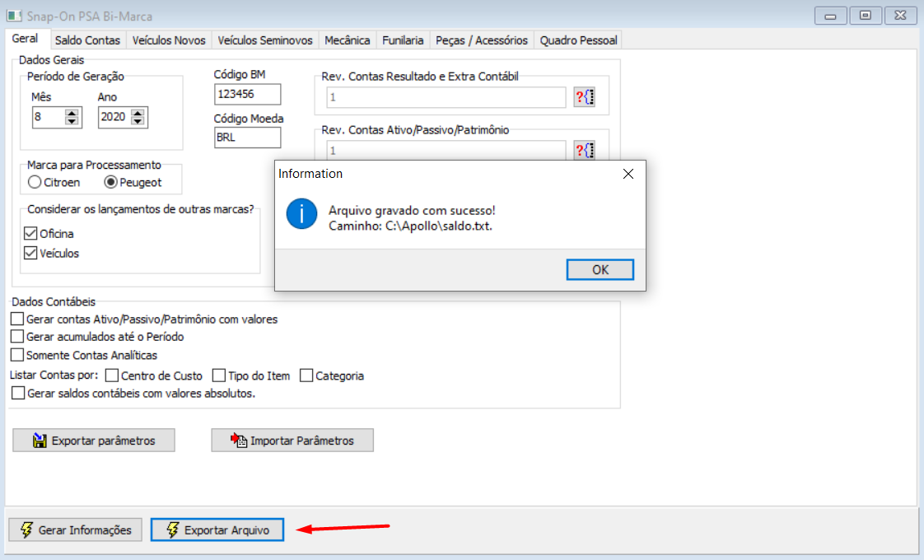
Task: Check Somente Contas Analíticas
Action: point(17,355)
